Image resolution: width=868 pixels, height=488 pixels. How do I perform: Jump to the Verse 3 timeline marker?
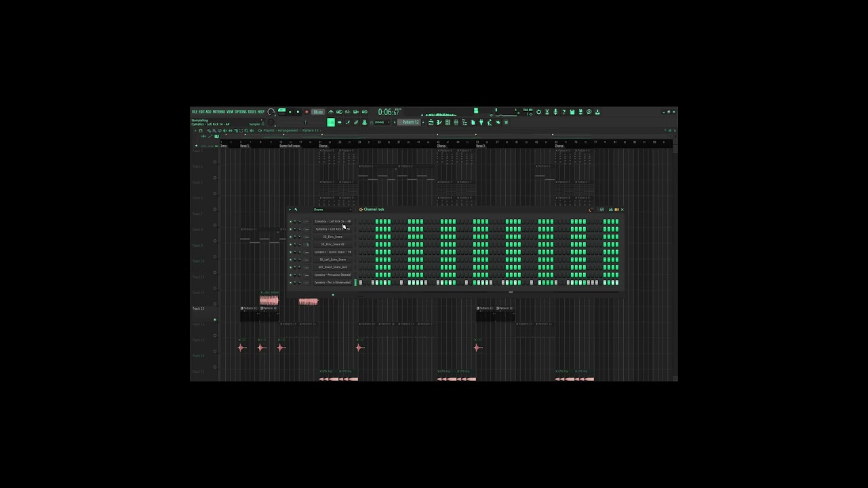click(480, 146)
